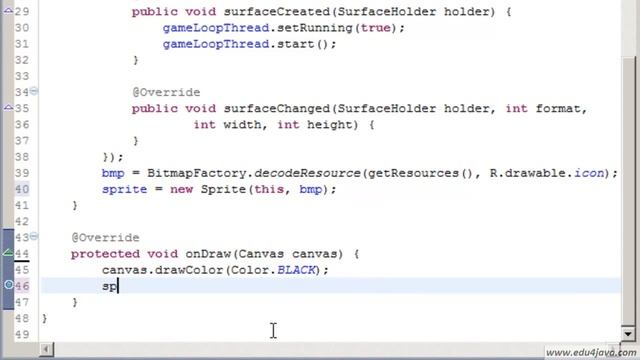
Task: Click the setRunning call on line 30
Action: (314, 28)
